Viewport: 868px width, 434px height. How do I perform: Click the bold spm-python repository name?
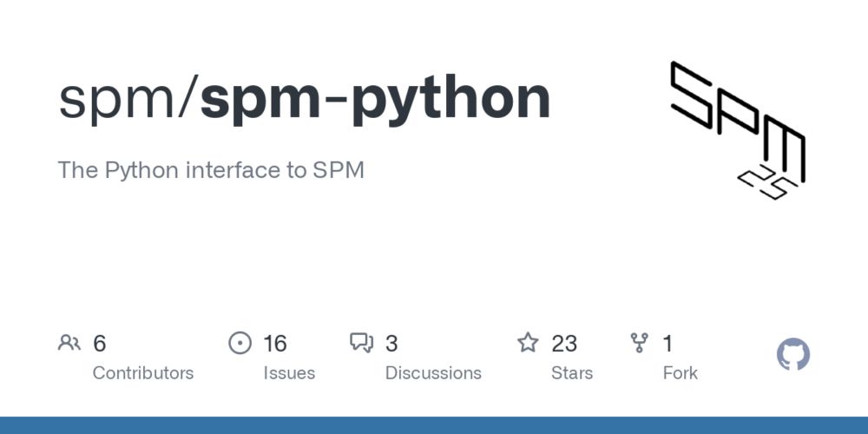pyautogui.click(x=375, y=100)
